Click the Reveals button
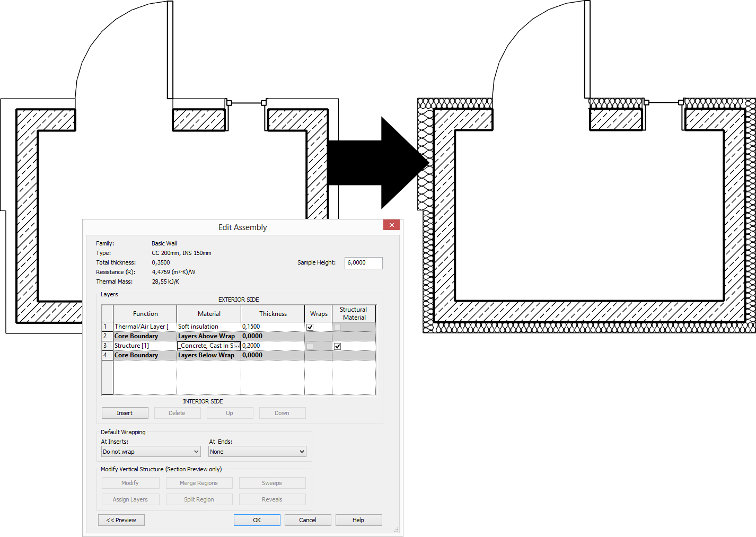 pos(272,499)
